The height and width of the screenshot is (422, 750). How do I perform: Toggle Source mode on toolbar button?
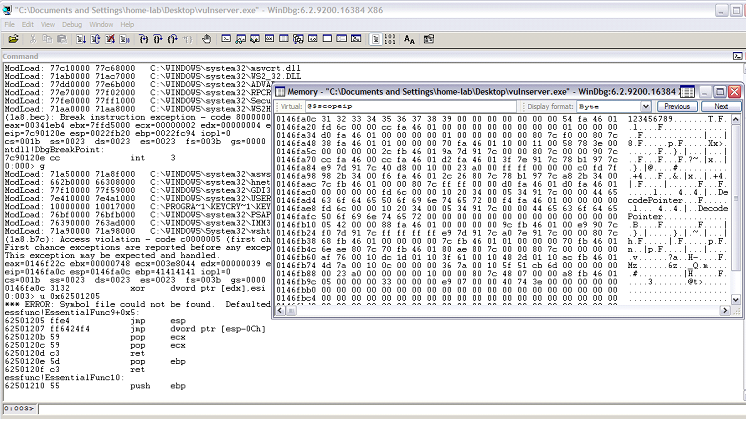coord(374,39)
